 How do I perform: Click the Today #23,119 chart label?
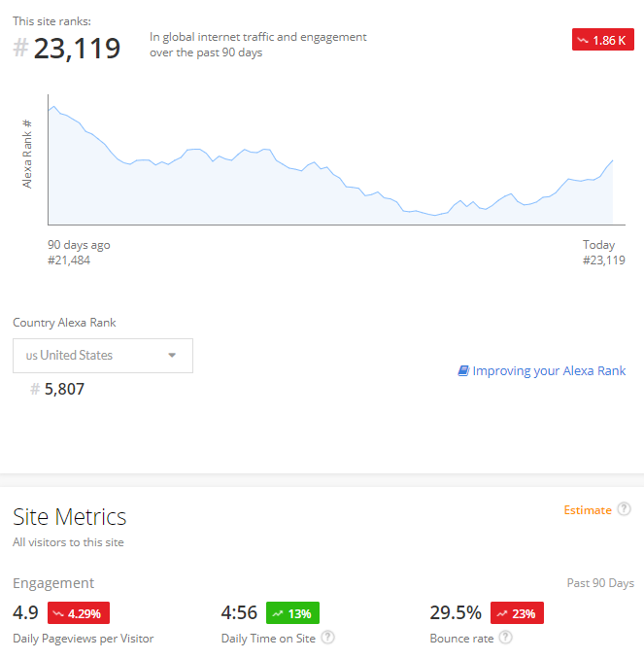click(x=603, y=253)
